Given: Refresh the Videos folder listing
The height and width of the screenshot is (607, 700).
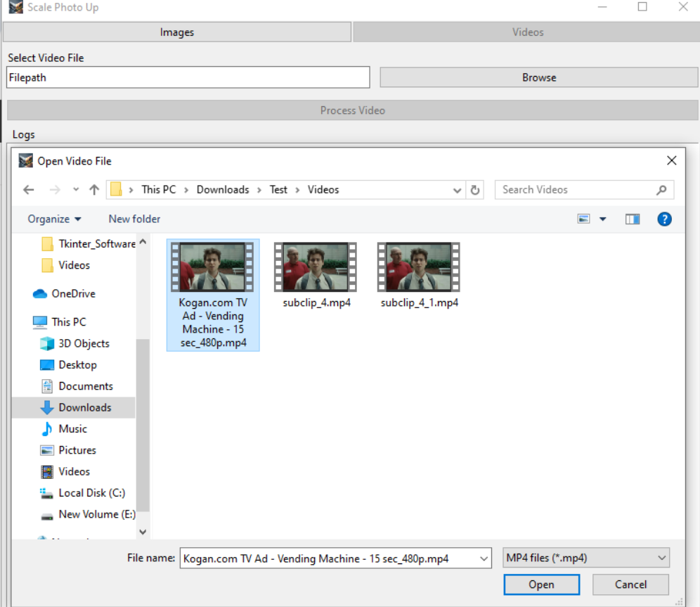Looking at the screenshot, I should pos(475,190).
